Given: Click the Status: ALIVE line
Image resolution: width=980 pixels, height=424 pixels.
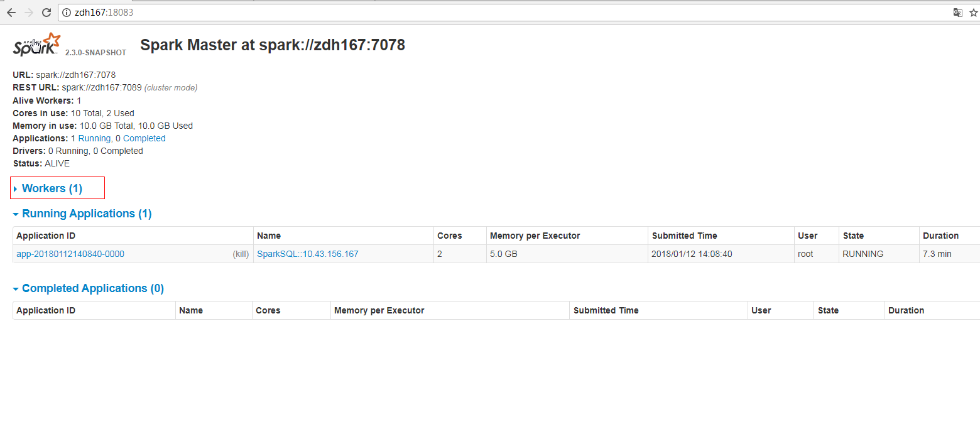Looking at the screenshot, I should (x=41, y=163).
